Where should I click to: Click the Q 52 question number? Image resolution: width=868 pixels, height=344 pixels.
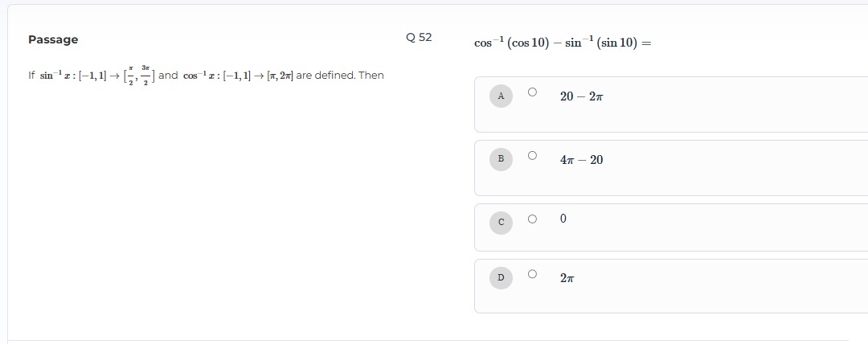point(419,38)
